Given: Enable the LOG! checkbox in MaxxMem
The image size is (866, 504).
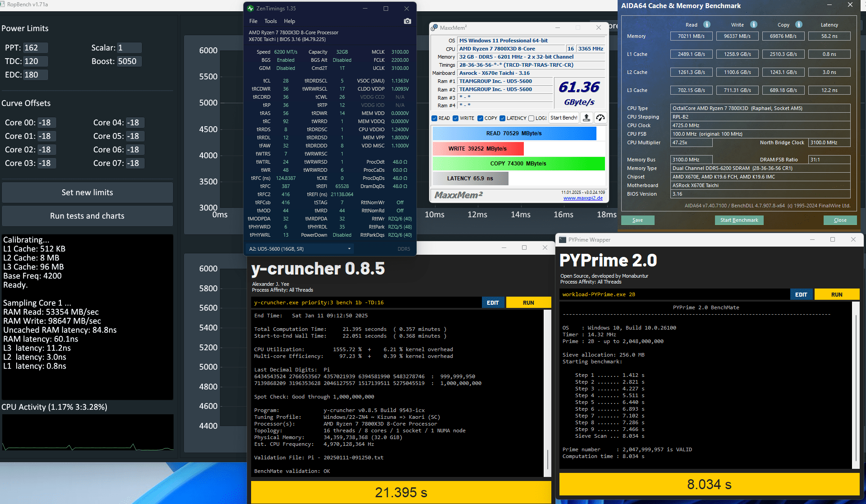Looking at the screenshot, I should (x=532, y=119).
